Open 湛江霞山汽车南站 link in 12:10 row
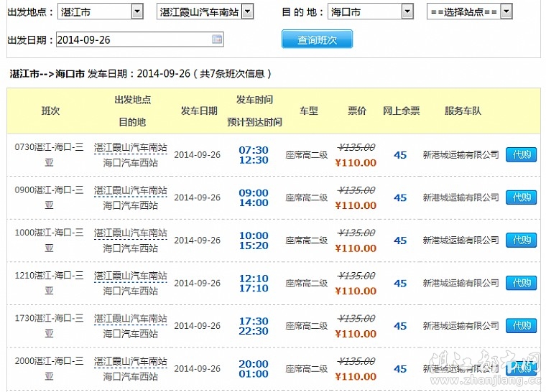Screen dimensions: 546x392 click(x=130, y=276)
